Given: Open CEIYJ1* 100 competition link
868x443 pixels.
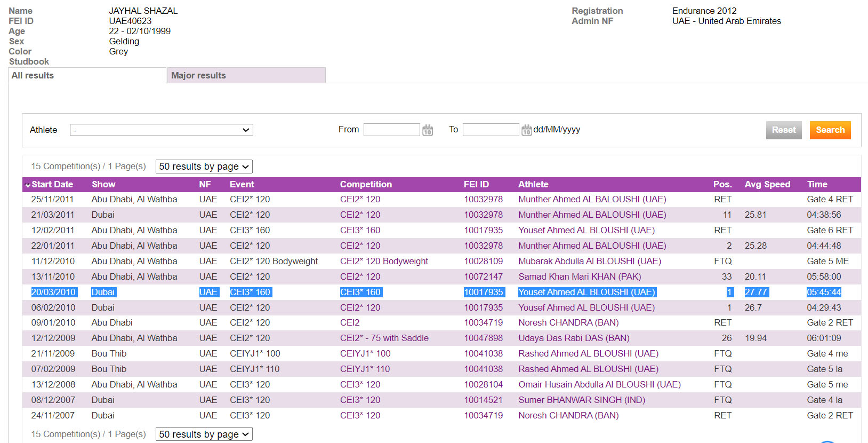Looking at the screenshot, I should [x=365, y=353].
